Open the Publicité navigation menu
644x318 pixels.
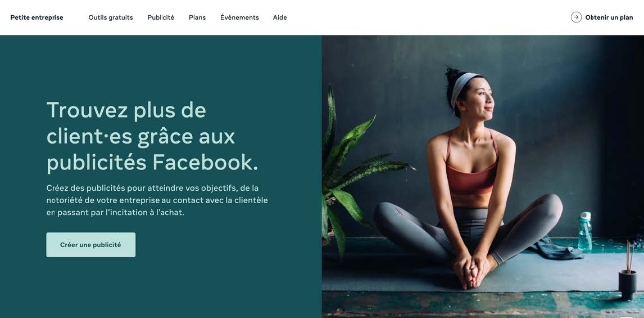pyautogui.click(x=161, y=17)
